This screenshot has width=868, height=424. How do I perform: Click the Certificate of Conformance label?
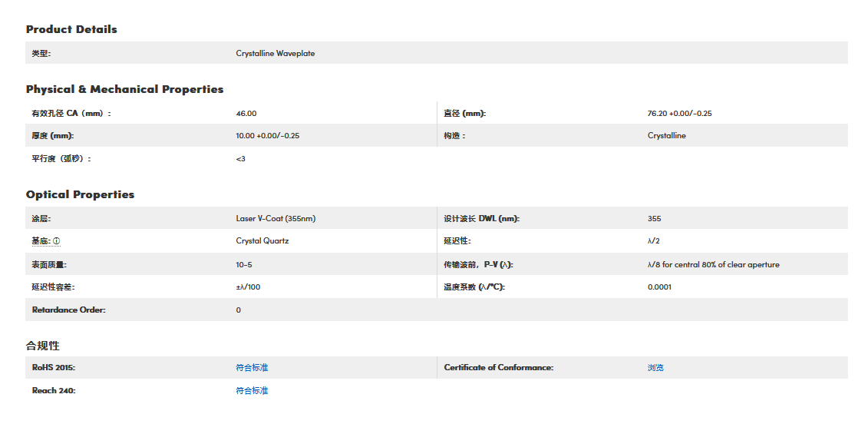[498, 368]
